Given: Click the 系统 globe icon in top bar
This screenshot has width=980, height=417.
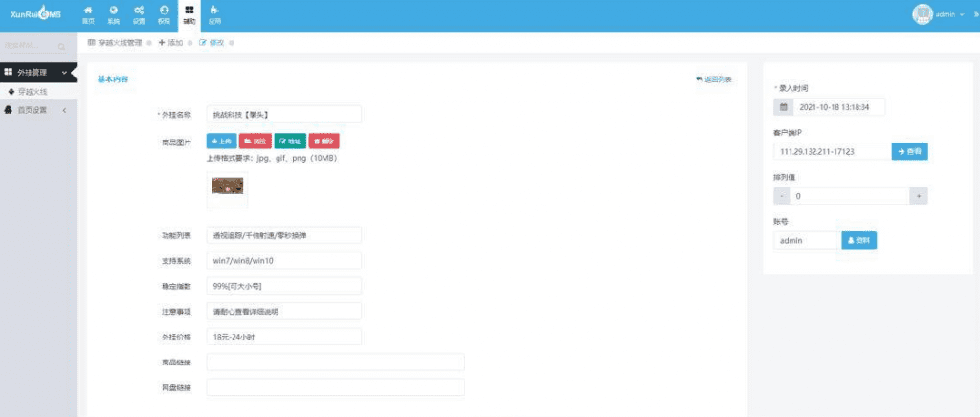Looking at the screenshot, I should click(x=114, y=14).
